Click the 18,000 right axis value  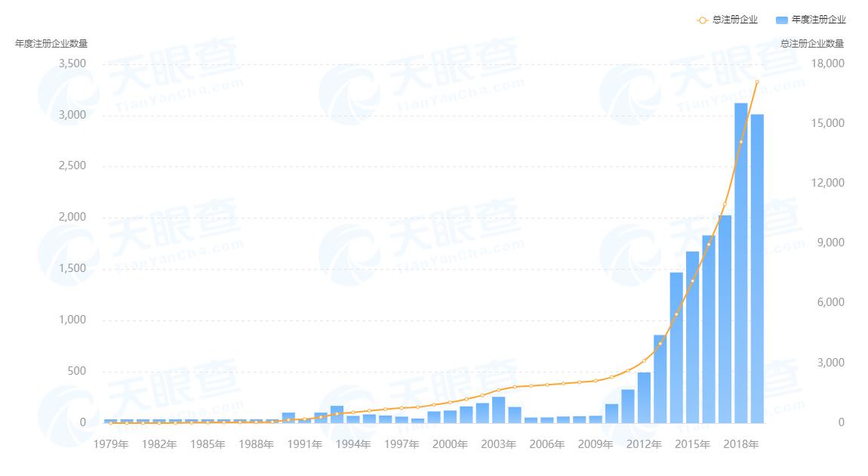coord(827,63)
